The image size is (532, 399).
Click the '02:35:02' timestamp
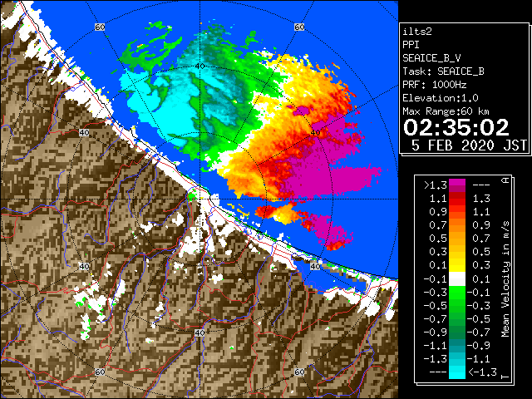(x=456, y=127)
